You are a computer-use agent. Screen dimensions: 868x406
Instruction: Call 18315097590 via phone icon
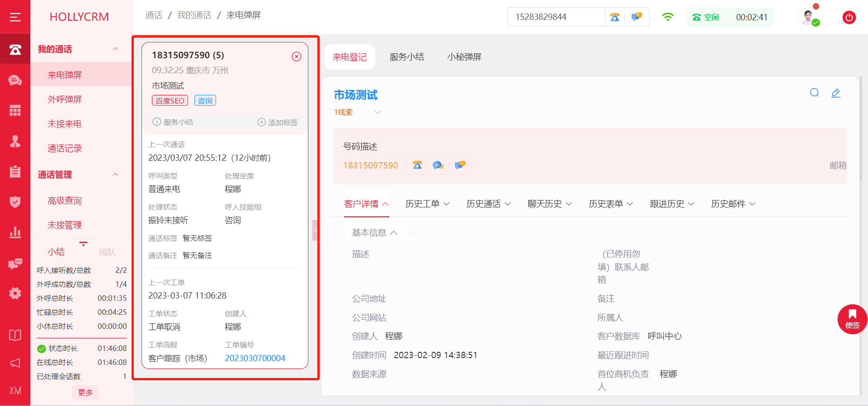coord(417,165)
